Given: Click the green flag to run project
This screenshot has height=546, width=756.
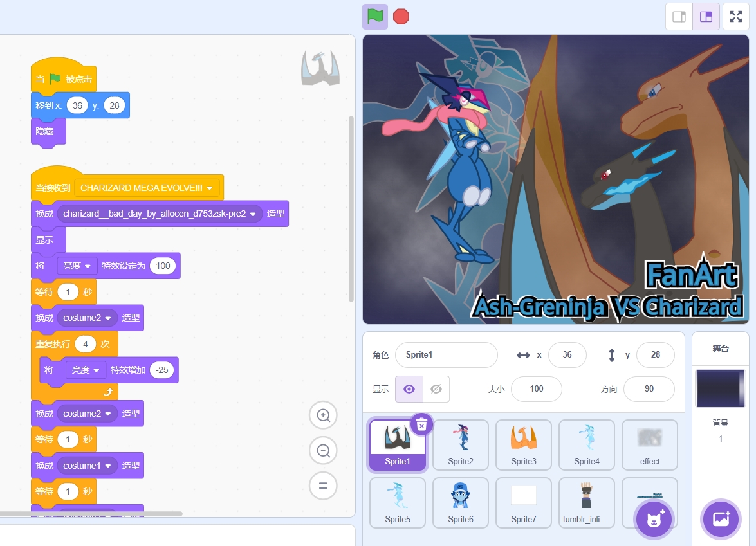Looking at the screenshot, I should tap(375, 17).
